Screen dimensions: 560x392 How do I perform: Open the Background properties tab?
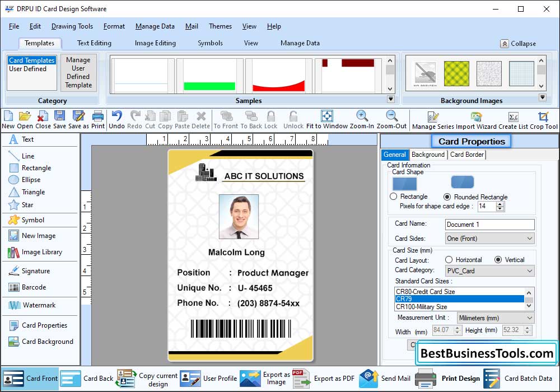428,155
